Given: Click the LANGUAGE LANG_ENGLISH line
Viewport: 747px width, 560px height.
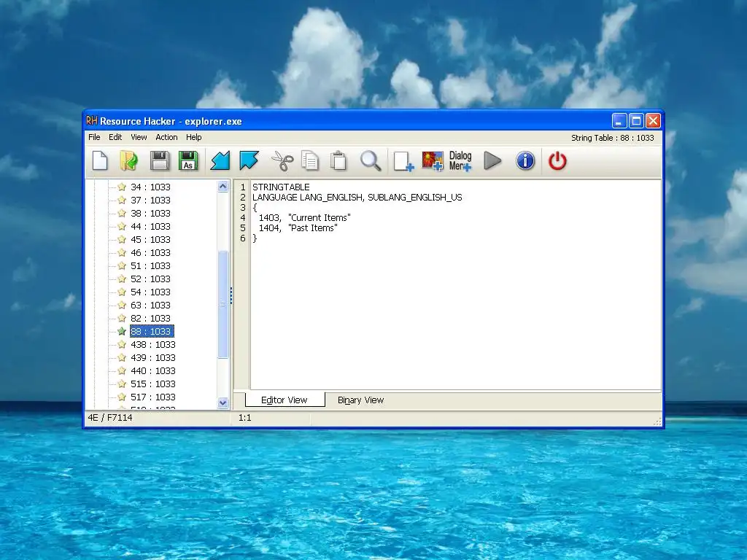Looking at the screenshot, I should click(x=357, y=197).
